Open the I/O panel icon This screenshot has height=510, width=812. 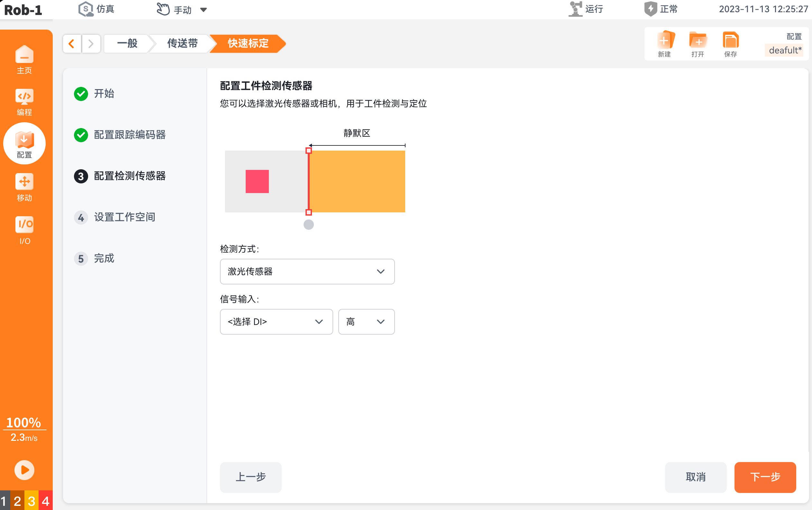click(24, 225)
